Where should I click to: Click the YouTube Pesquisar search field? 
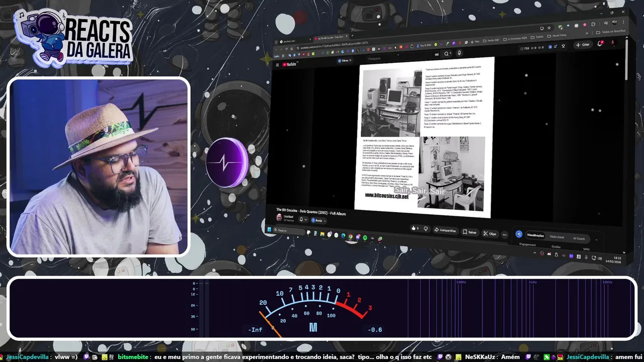[400, 57]
